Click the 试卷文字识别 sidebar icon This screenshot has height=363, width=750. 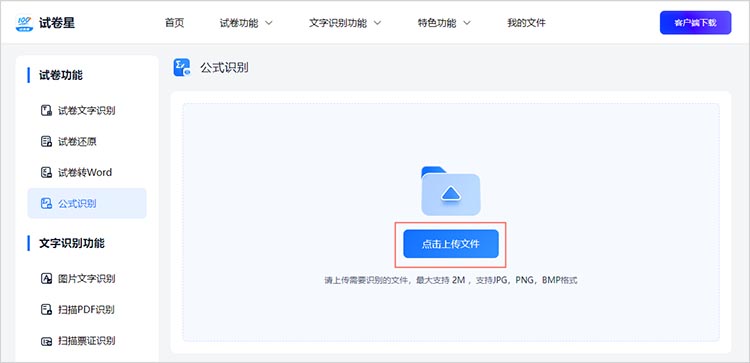point(46,110)
